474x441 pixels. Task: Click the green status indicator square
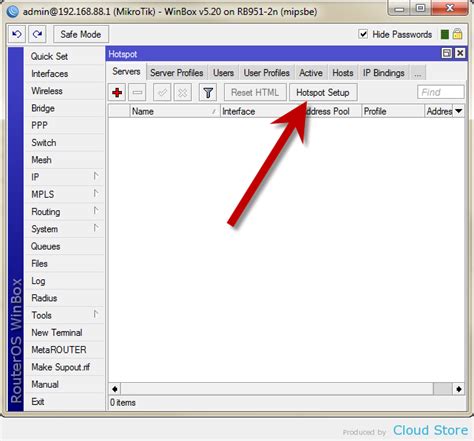click(x=445, y=34)
